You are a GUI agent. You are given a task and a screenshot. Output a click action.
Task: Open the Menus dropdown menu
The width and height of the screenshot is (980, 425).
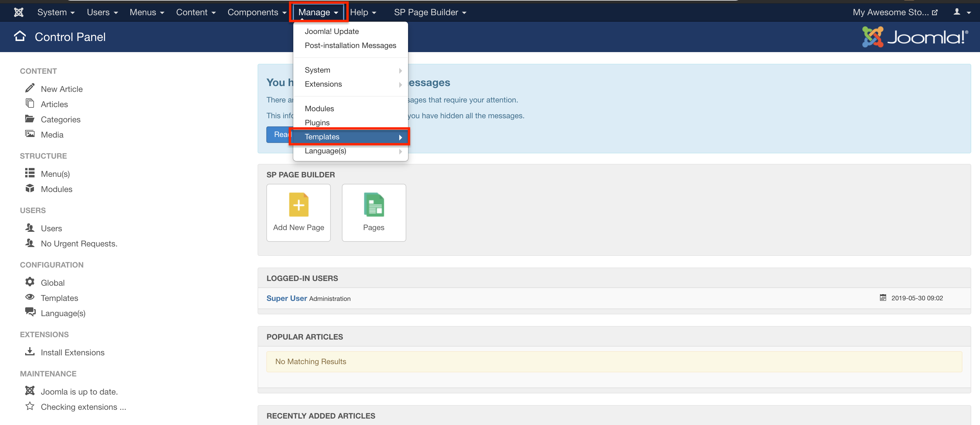click(147, 12)
